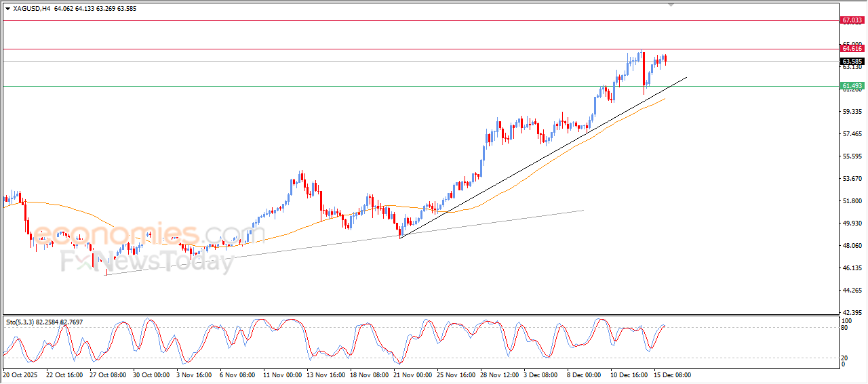The image size is (868, 384).
Task: Click the 100 level on stochastic scale
Action: [x=846, y=320]
